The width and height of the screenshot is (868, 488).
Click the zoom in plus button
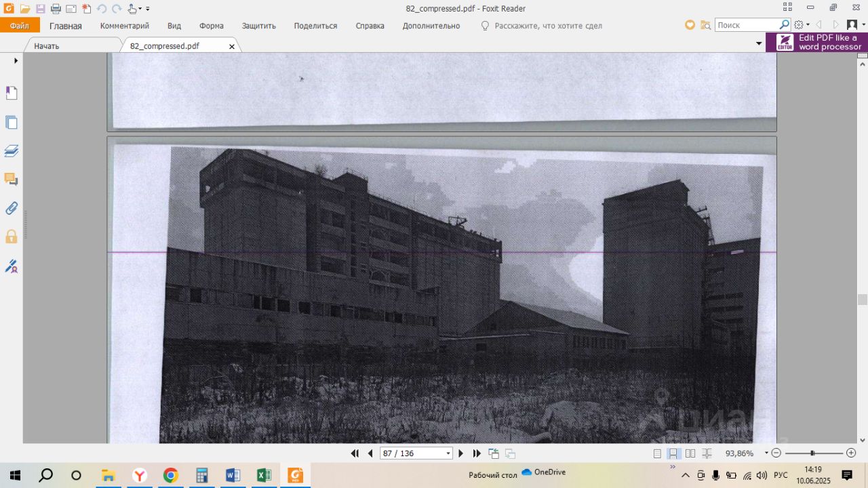[852, 453]
